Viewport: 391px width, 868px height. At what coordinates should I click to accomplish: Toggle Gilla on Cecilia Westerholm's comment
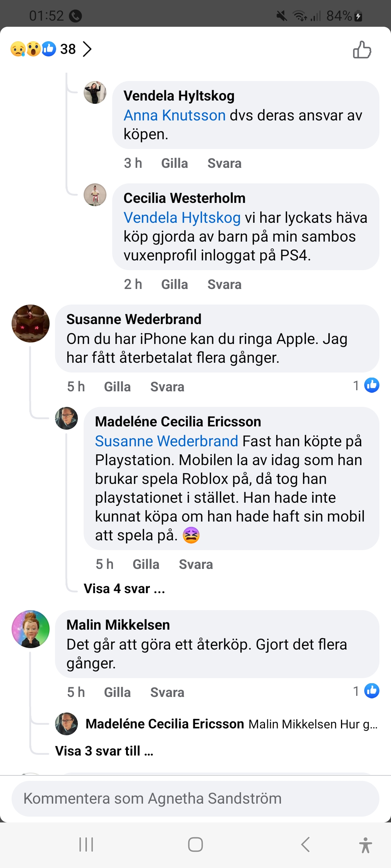click(x=175, y=285)
